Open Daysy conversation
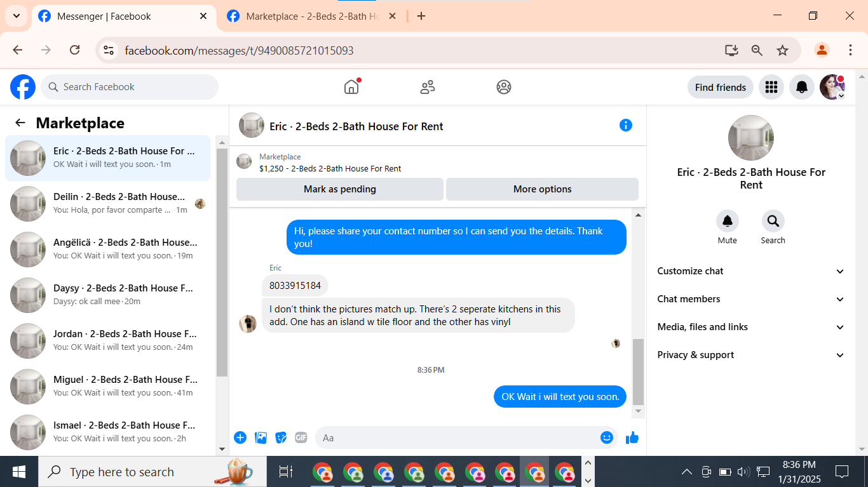 [108, 295]
